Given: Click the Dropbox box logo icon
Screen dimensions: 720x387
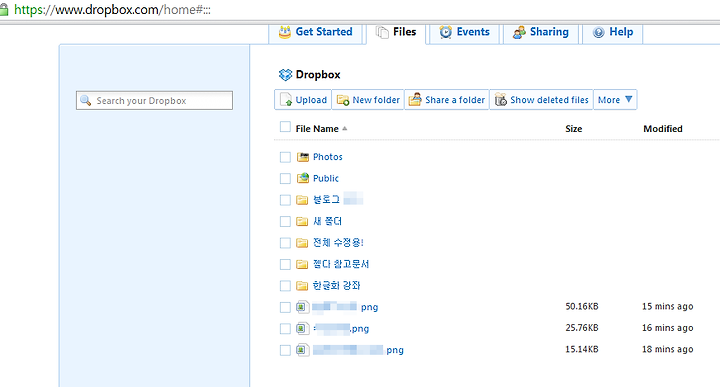Looking at the screenshot, I should [x=285, y=74].
